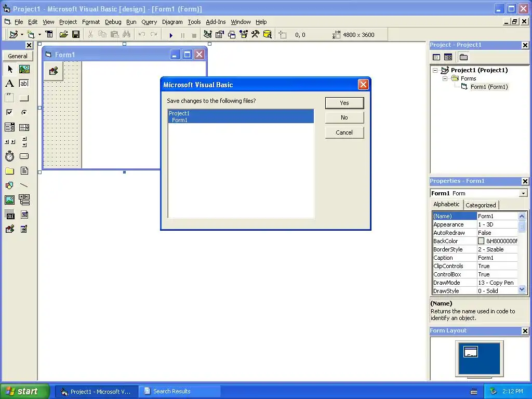Open the Project menu

click(68, 22)
